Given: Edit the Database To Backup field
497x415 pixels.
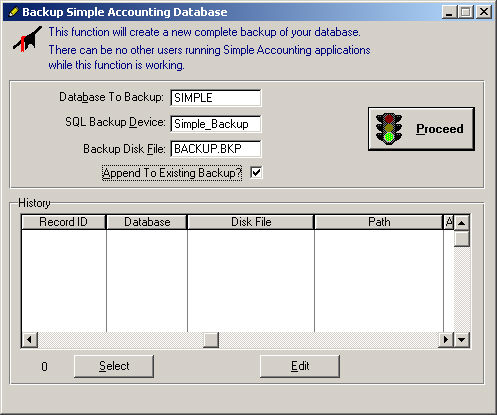Looking at the screenshot, I should click(216, 98).
